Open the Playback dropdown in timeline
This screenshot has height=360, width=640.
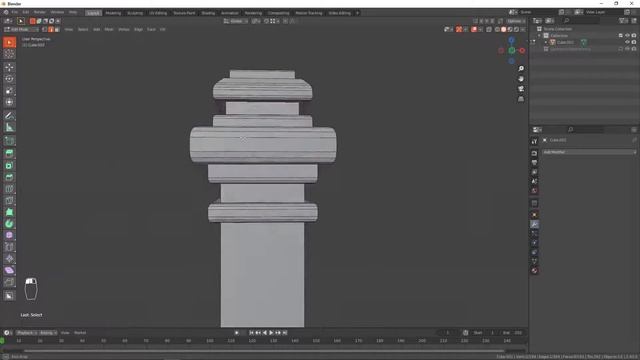pyautogui.click(x=27, y=333)
